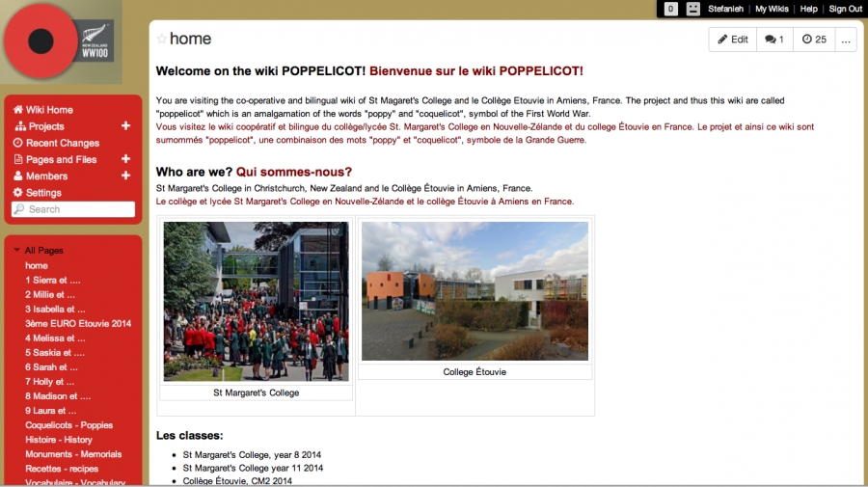Open page '9 Laura et ...'
Viewport: 868px width, 487px height.
click(x=51, y=410)
